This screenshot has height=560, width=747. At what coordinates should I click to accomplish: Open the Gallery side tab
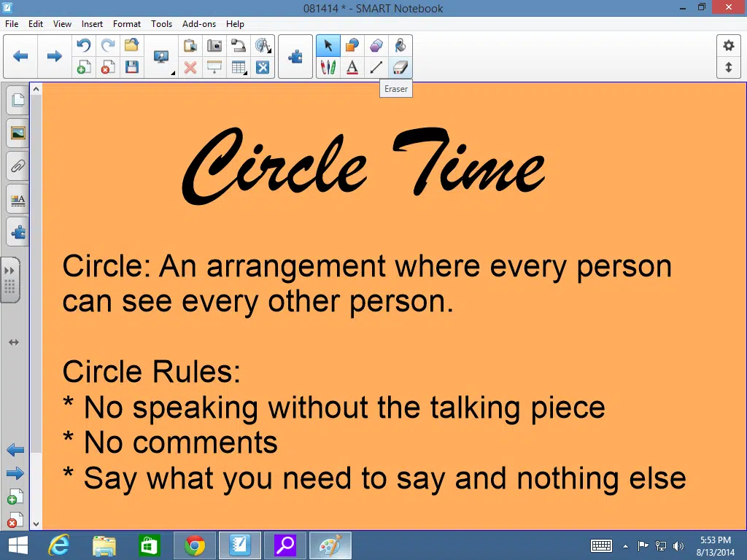click(18, 133)
